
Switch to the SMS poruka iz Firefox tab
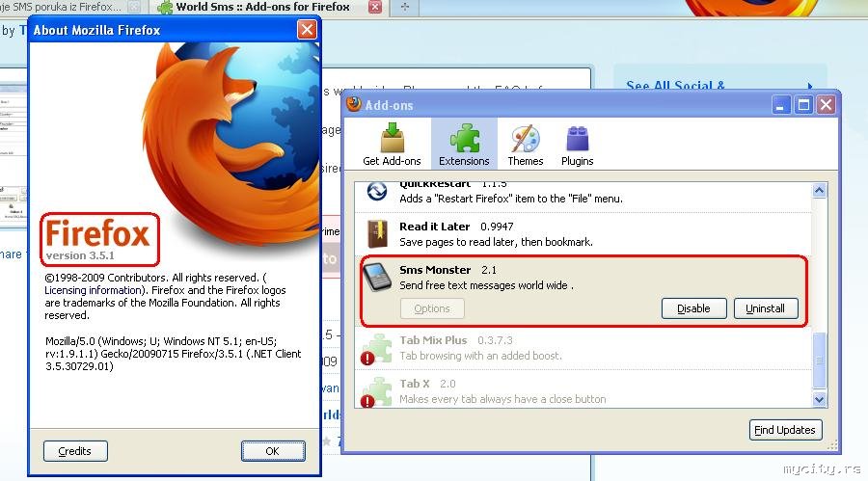click(x=69, y=7)
